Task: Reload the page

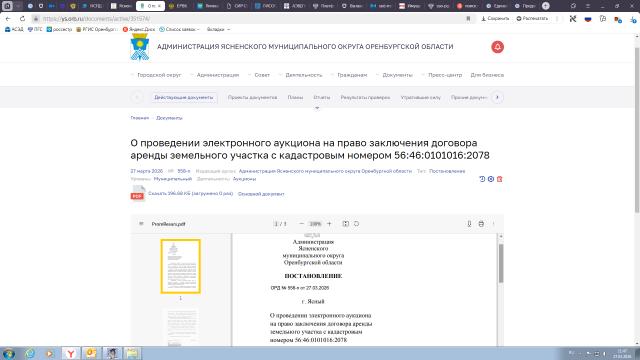Action: tap(22, 19)
